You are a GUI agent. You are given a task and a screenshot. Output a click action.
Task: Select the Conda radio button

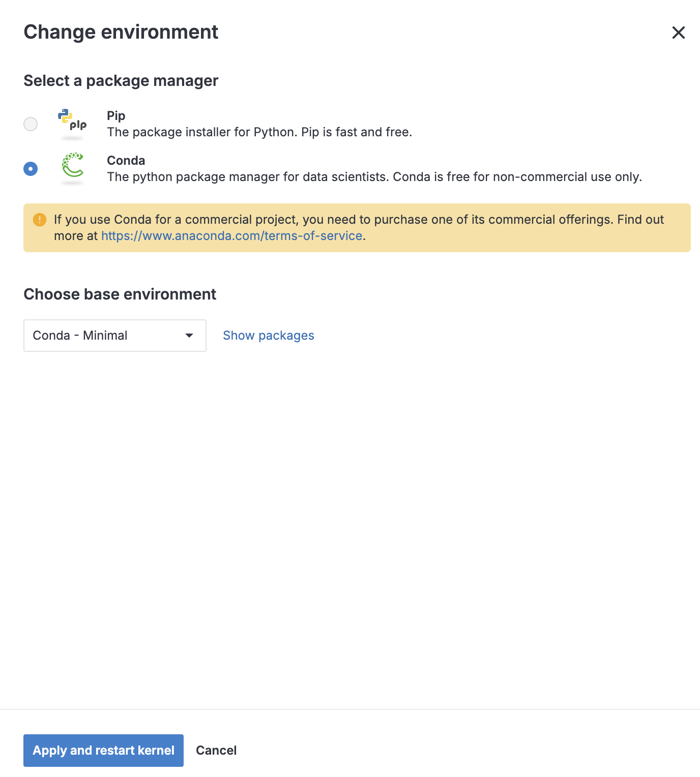[31, 168]
